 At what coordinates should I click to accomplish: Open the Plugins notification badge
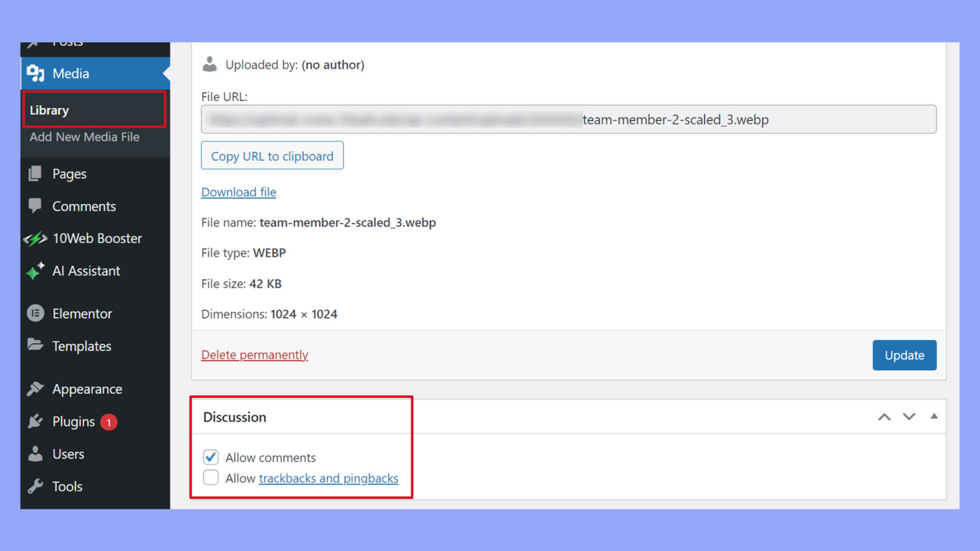(x=109, y=422)
